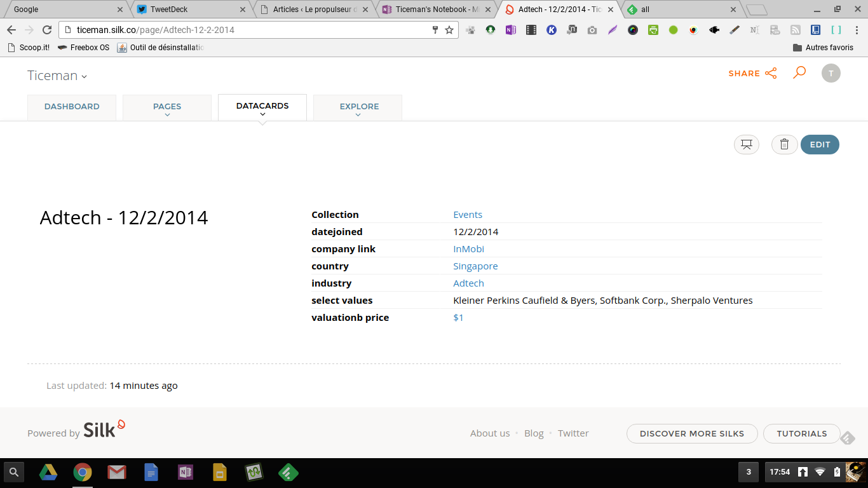Click the black fish extension icon
The width and height of the screenshot is (868, 488).
[714, 30]
